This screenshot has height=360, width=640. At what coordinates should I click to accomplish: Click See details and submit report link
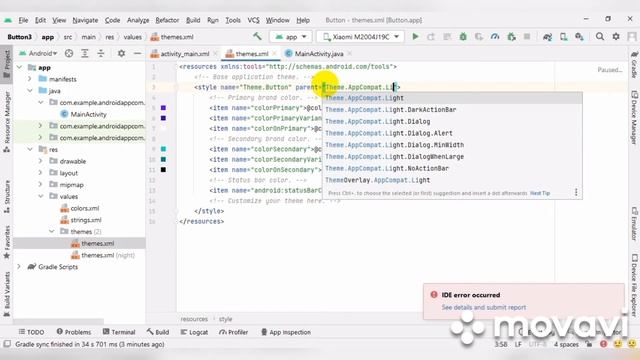(484, 307)
